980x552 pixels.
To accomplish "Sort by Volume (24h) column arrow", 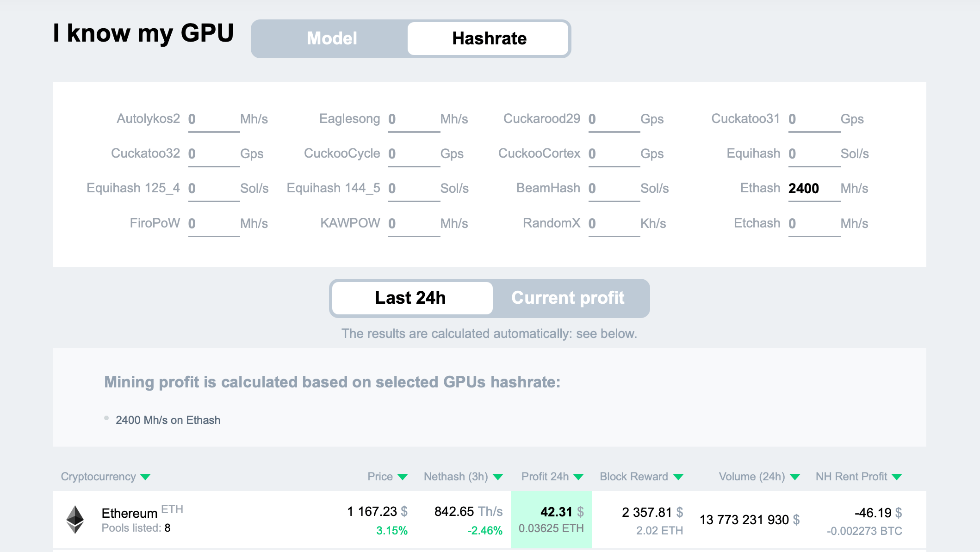I will (795, 477).
